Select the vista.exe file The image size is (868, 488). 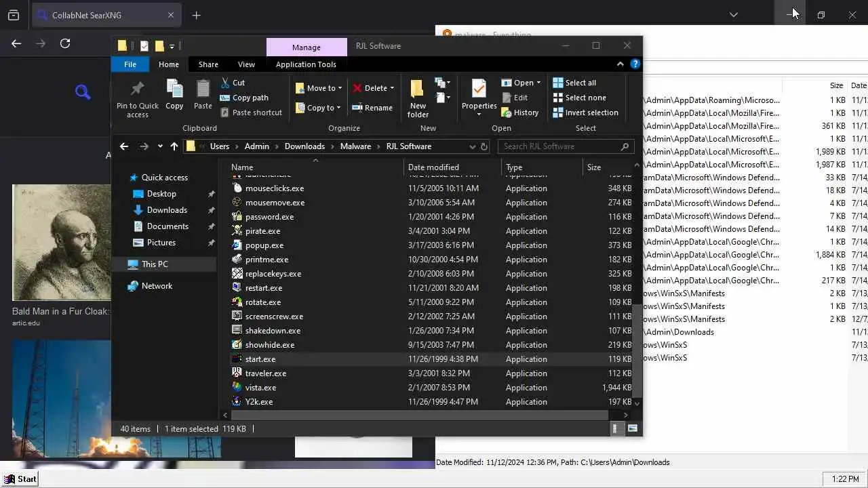pyautogui.click(x=260, y=388)
